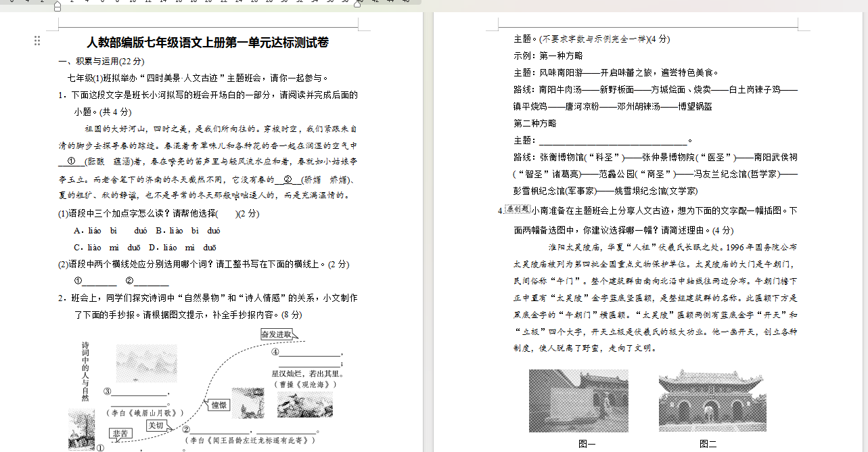Viewport: 868px width, 452px height.
Task: Select the right indent marker on ruler
Action: click(358, 3)
